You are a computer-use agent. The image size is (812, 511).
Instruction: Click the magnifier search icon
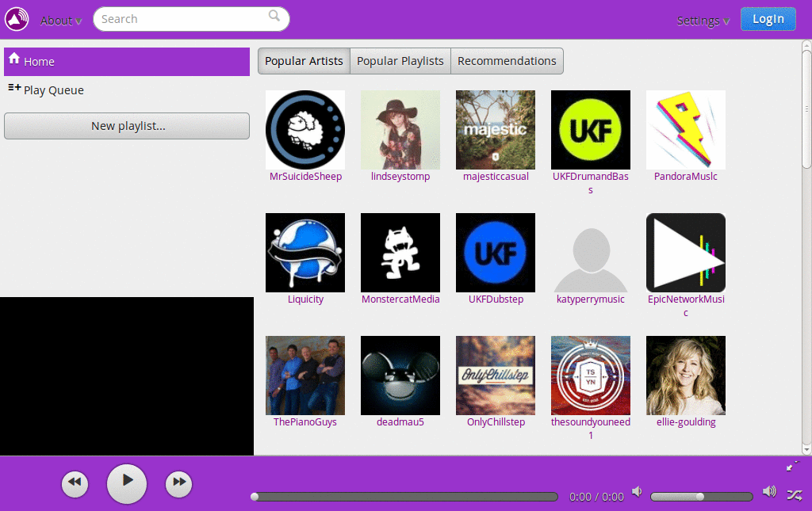coord(274,16)
